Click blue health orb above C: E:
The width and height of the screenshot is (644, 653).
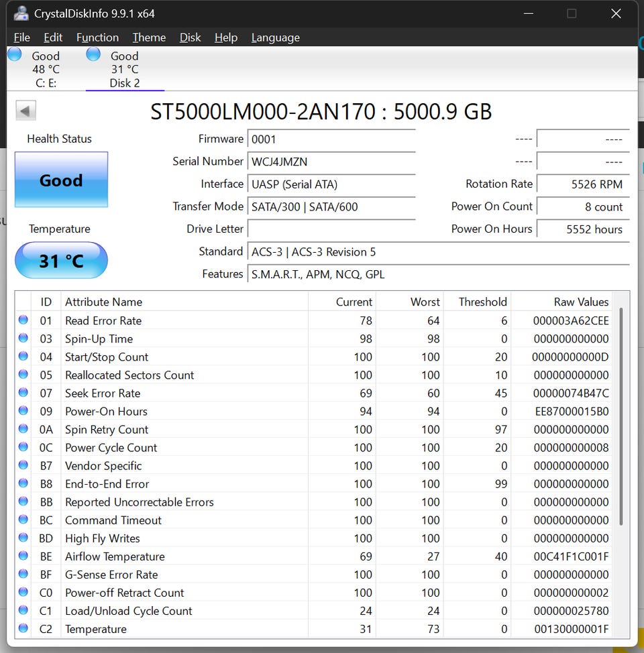pyautogui.click(x=15, y=54)
